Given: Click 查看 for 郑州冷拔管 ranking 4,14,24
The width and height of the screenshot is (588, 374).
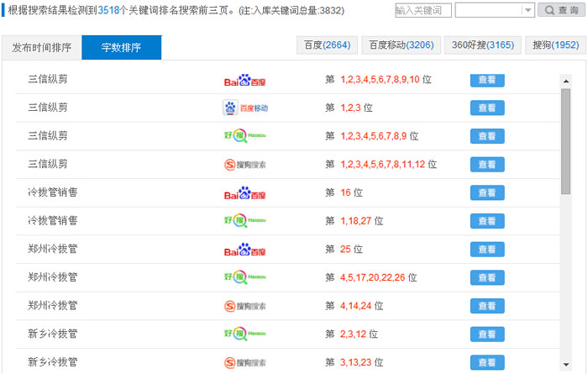Looking at the screenshot, I should click(487, 306).
